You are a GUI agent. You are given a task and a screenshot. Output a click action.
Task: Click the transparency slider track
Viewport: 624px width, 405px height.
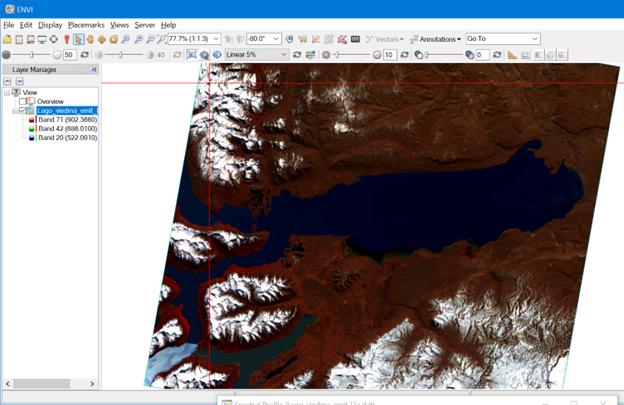(x=445, y=55)
